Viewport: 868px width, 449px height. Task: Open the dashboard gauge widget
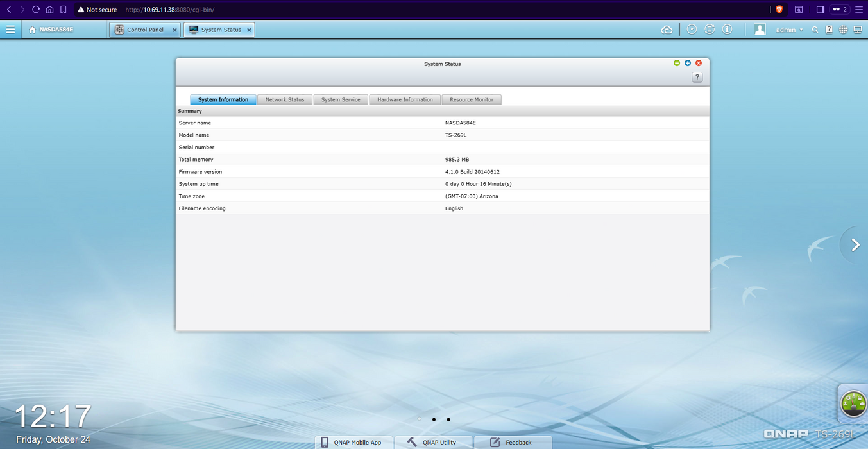(x=854, y=403)
